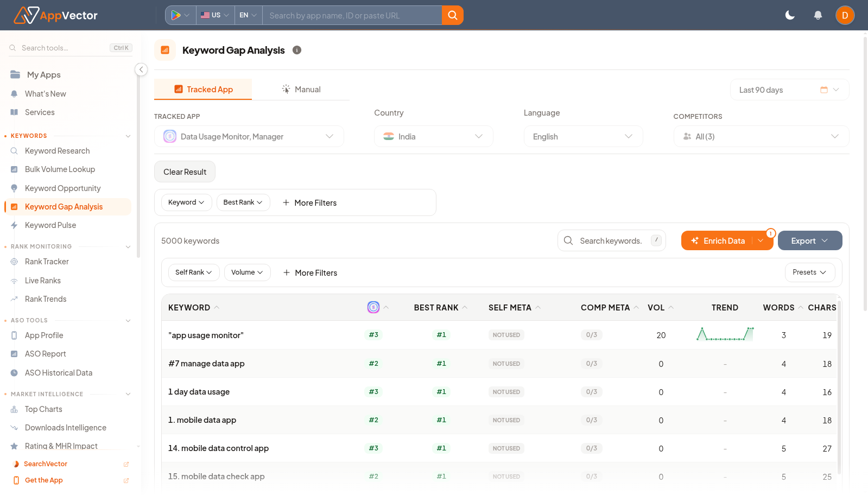Open Live Ranks
868x495 pixels.
[42, 281]
